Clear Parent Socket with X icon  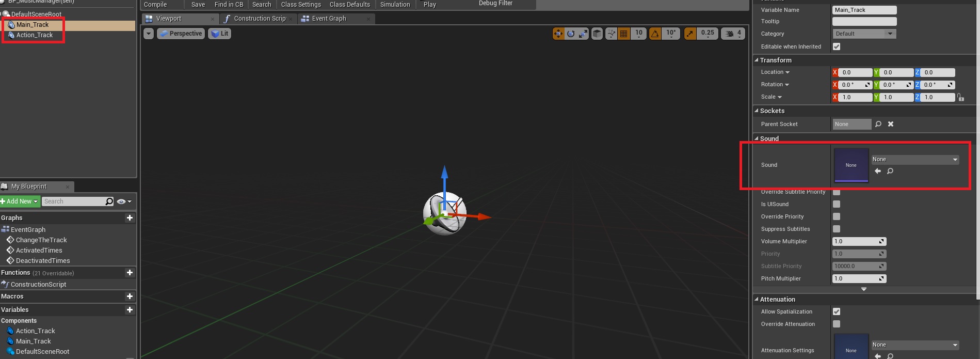click(891, 124)
